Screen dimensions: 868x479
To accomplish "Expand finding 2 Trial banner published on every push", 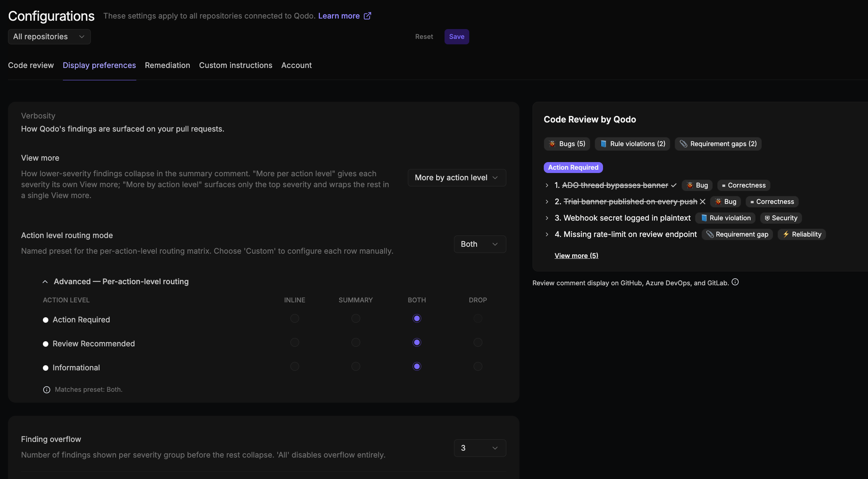I will coord(547,202).
